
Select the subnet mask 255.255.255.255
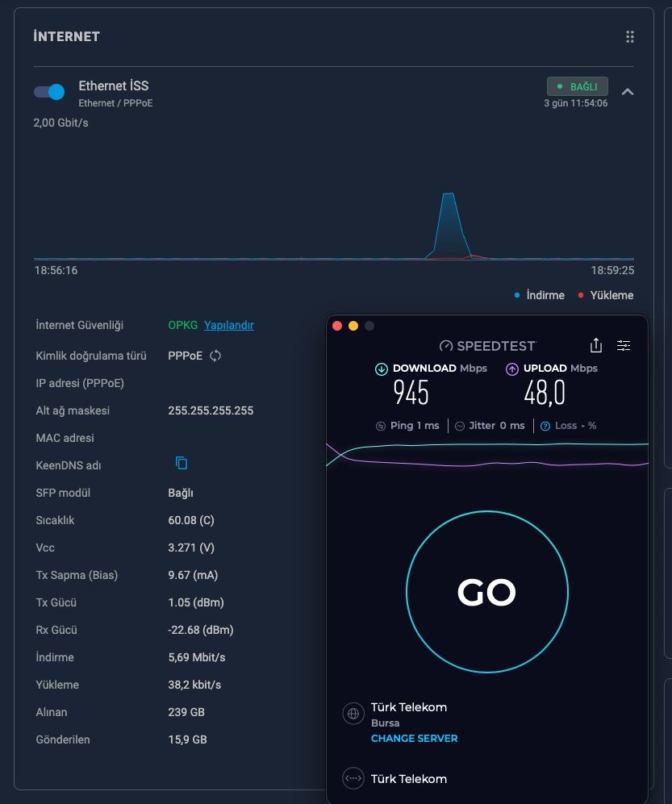point(211,410)
